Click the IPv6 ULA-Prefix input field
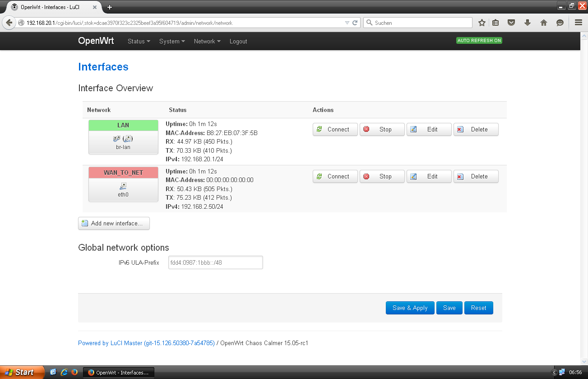 coord(215,263)
